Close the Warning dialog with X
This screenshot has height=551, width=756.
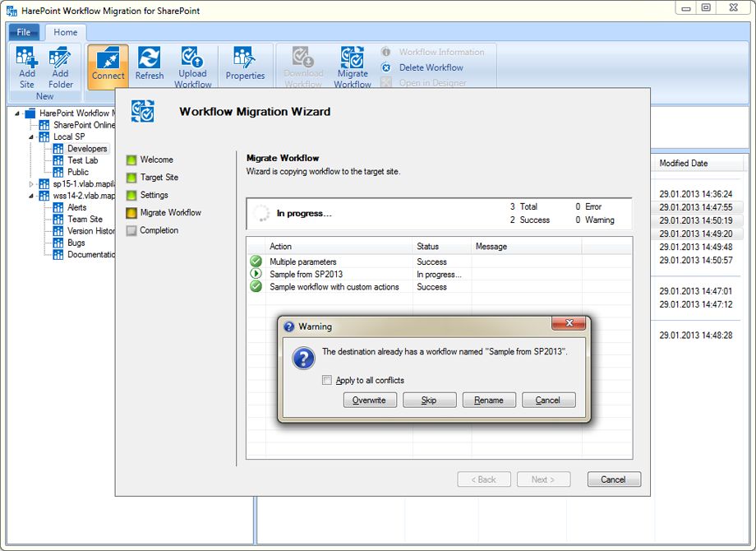coord(569,323)
